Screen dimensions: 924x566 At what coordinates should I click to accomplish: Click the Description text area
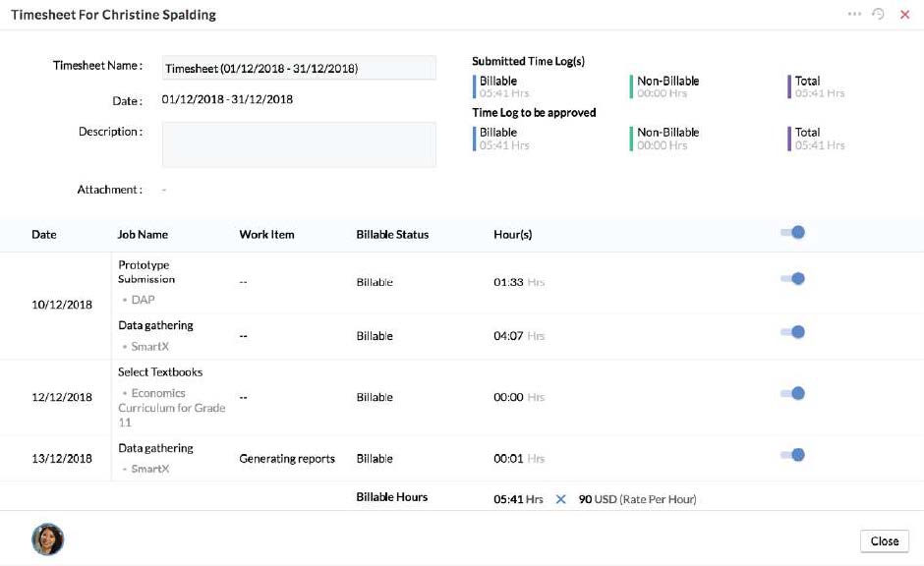[x=298, y=144]
